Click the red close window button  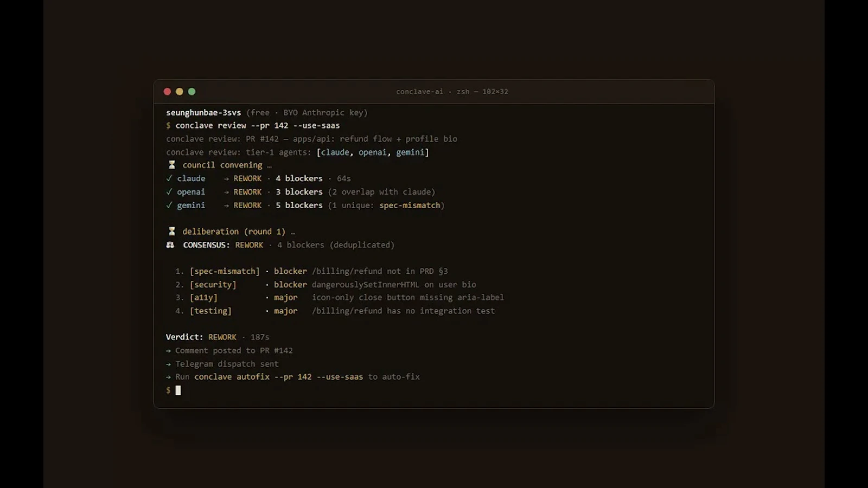(167, 92)
